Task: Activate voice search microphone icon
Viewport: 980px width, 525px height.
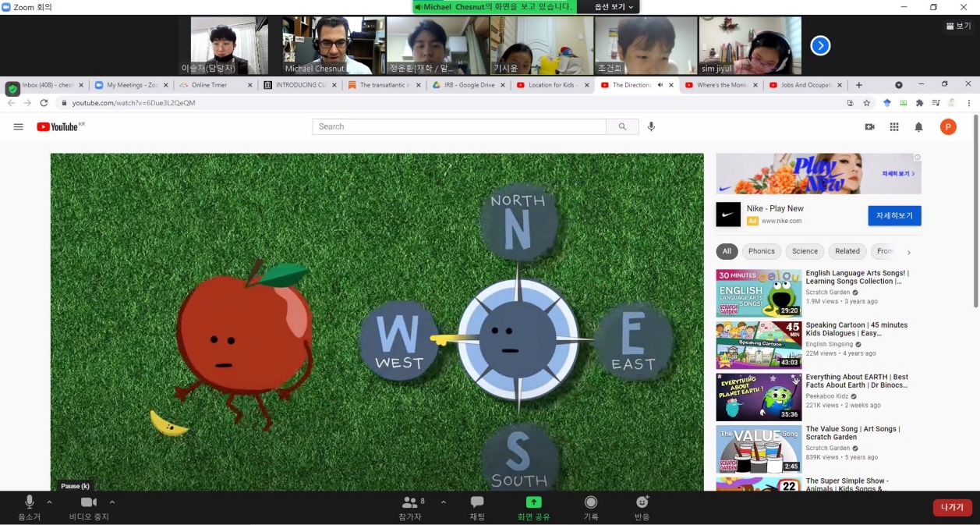Action: point(651,126)
